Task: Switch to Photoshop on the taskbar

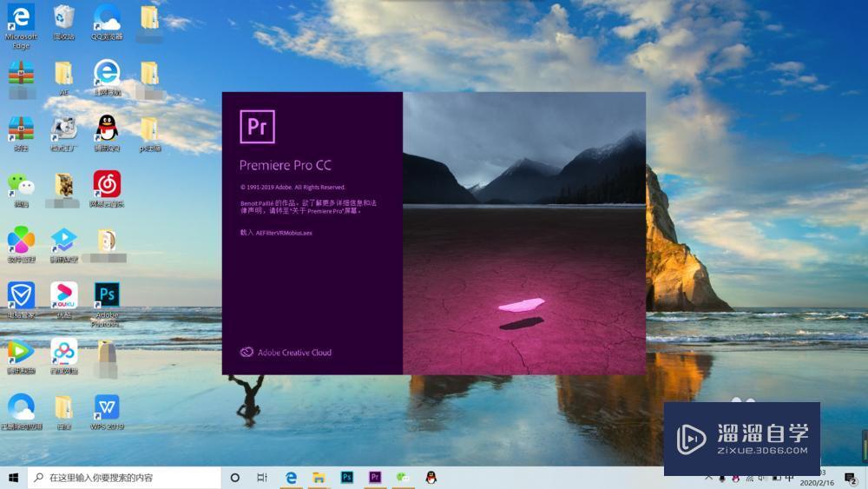Action: (347, 478)
